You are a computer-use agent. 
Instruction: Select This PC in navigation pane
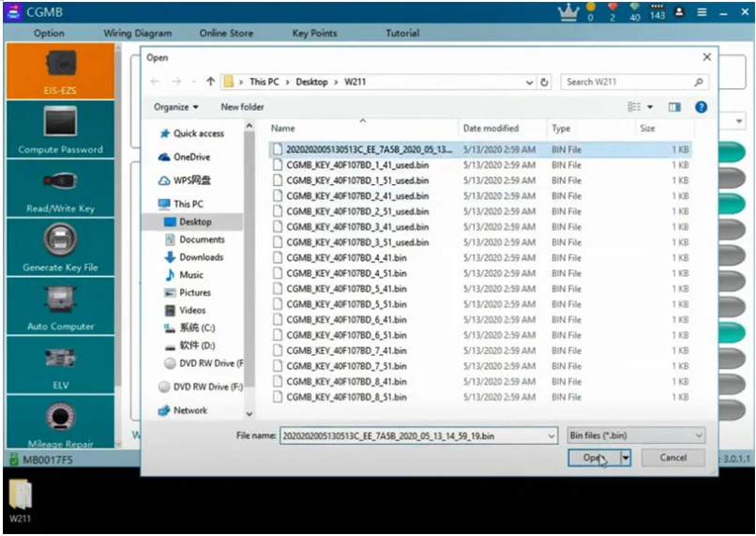(181, 204)
